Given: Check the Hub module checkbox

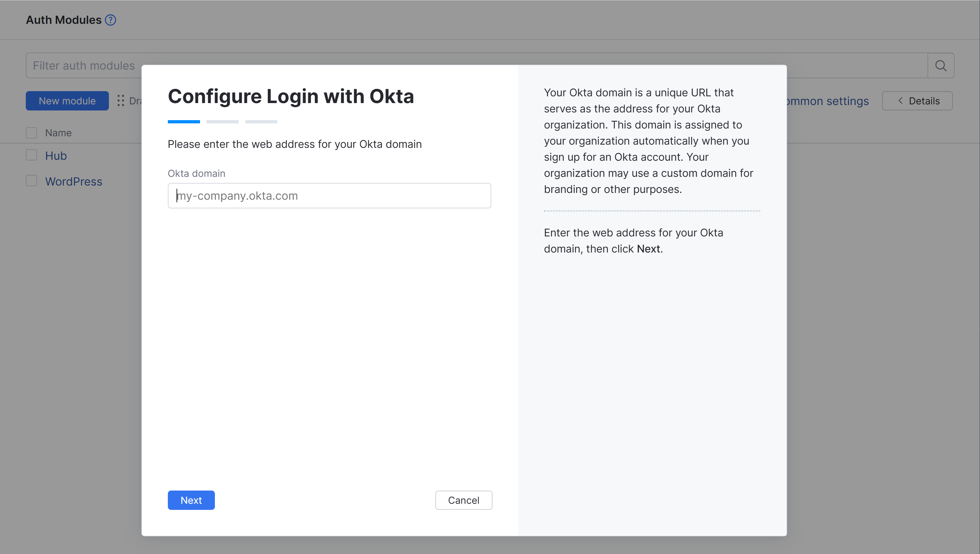Looking at the screenshot, I should pos(32,155).
